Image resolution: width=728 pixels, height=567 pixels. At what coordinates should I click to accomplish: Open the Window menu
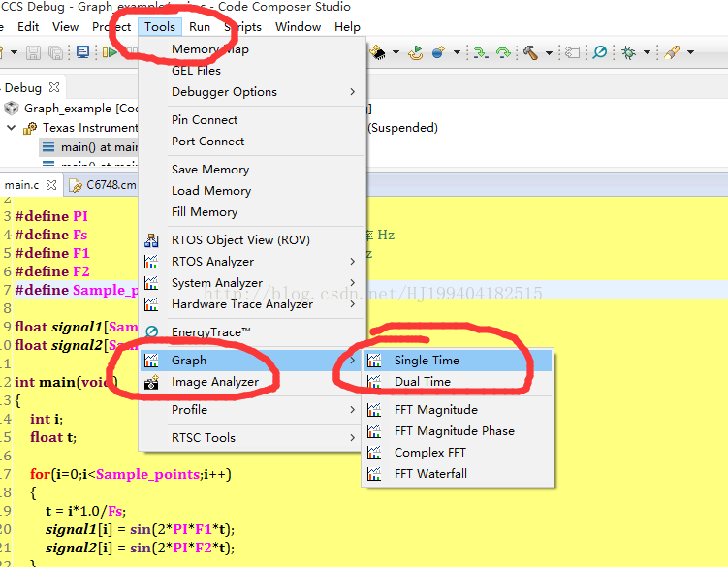coord(298,27)
